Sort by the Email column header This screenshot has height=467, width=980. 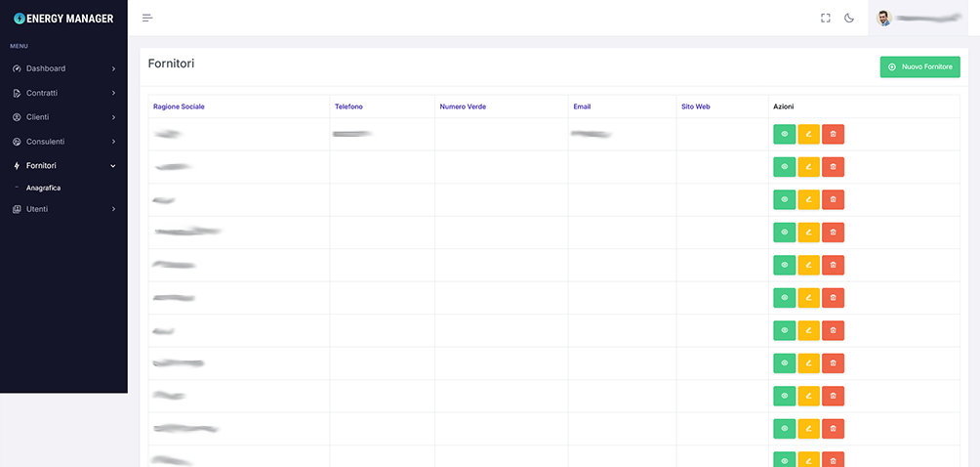(582, 106)
